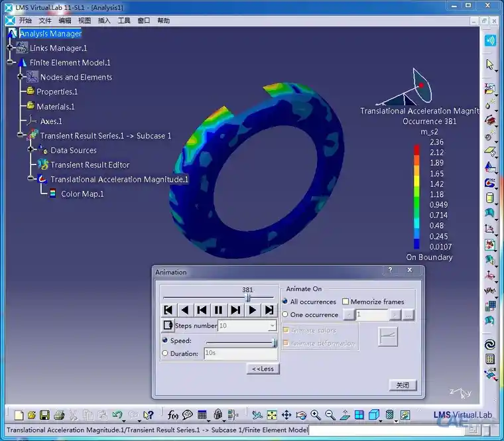Click the Fit All In icon
Image resolution: width=504 pixels, height=441 pixels.
click(272, 415)
